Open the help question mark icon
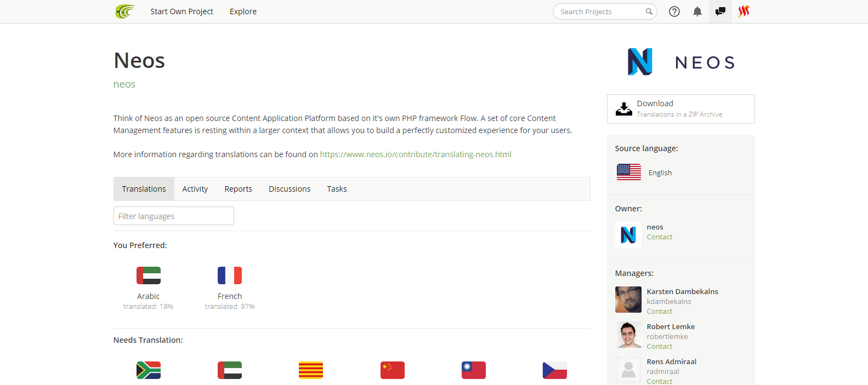Image resolution: width=868 pixels, height=385 pixels. [x=674, y=12]
